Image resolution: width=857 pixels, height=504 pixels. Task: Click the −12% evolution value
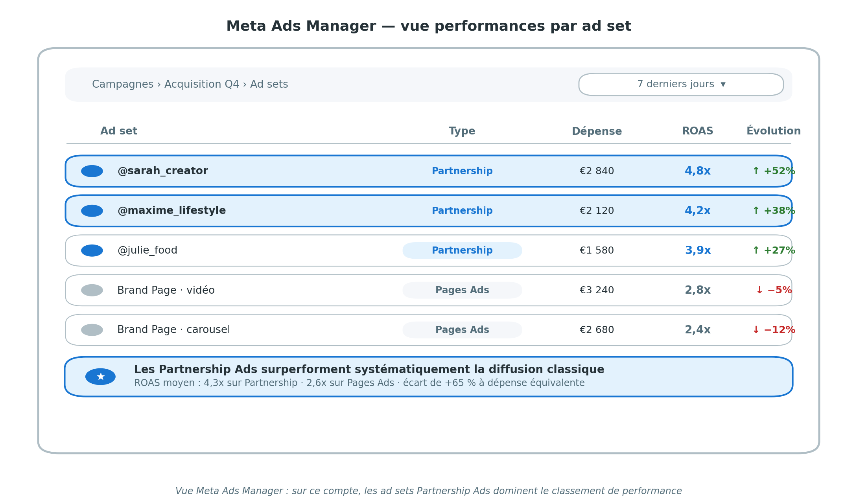774,330
